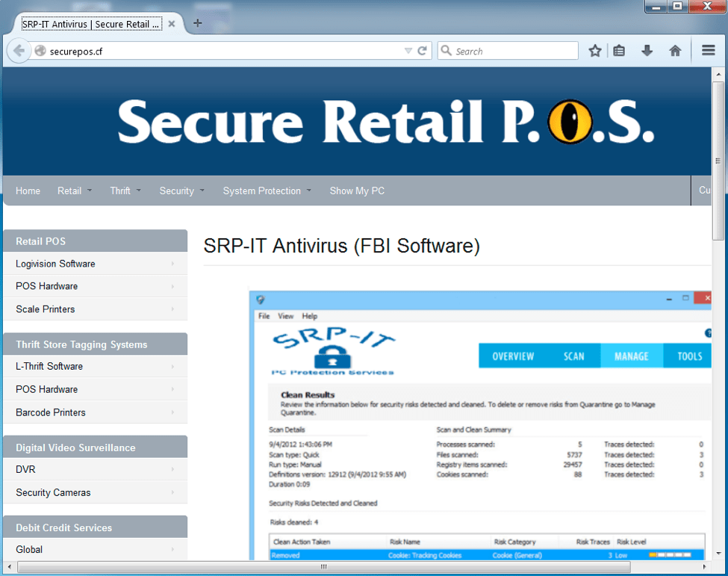Click the Risk Level column header

pyautogui.click(x=632, y=542)
